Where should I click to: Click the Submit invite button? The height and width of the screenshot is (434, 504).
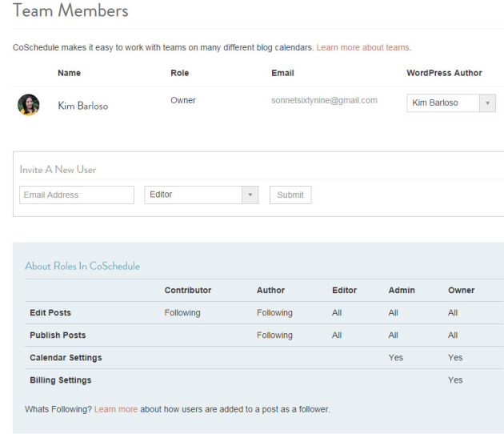pyautogui.click(x=290, y=195)
